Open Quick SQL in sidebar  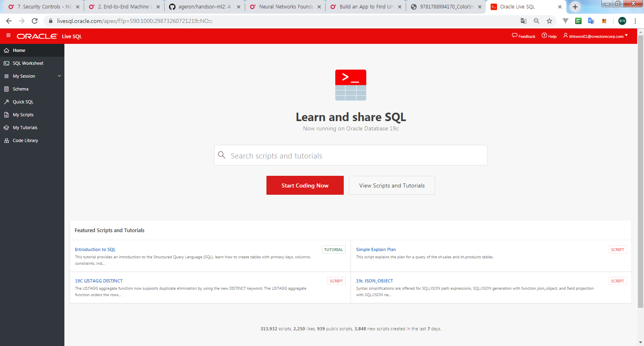[x=32, y=102]
